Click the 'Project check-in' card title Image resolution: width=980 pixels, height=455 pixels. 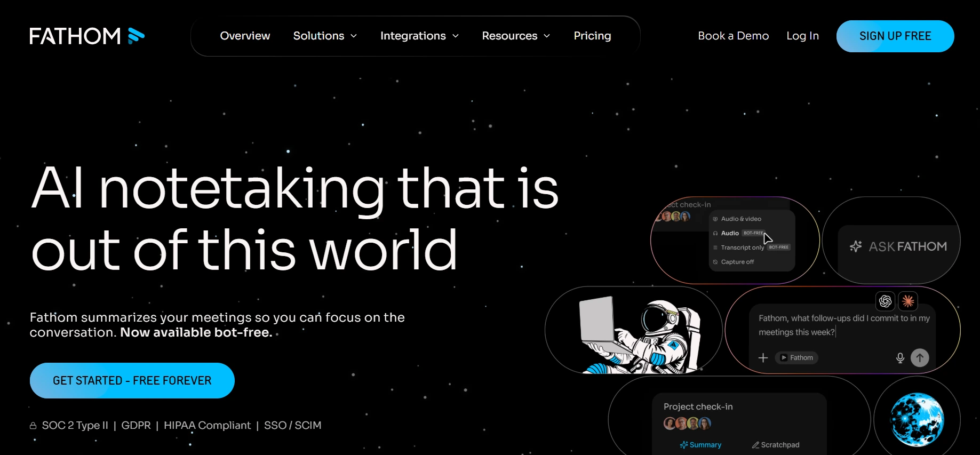pos(698,406)
